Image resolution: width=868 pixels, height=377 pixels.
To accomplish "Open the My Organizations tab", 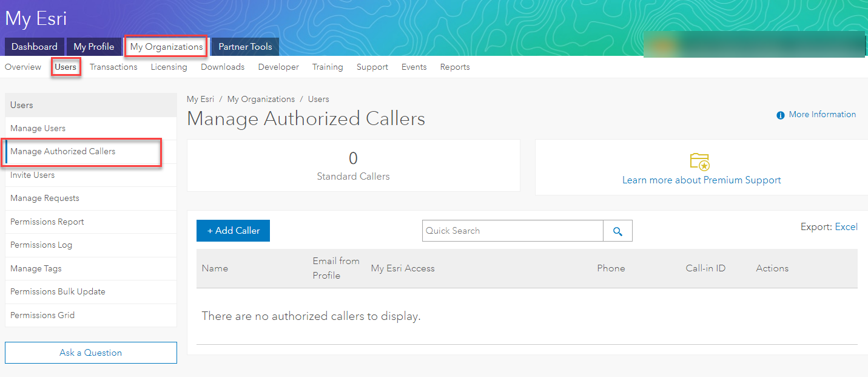I will (x=166, y=47).
